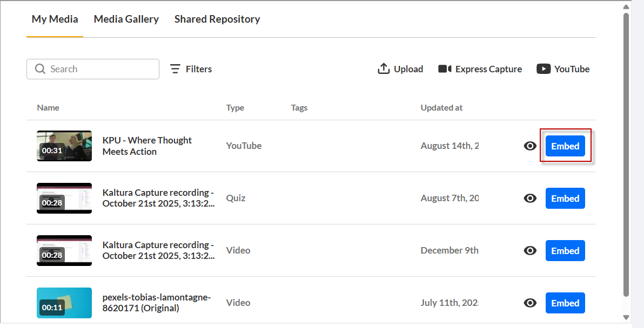Click the YouTube play icon

544,69
